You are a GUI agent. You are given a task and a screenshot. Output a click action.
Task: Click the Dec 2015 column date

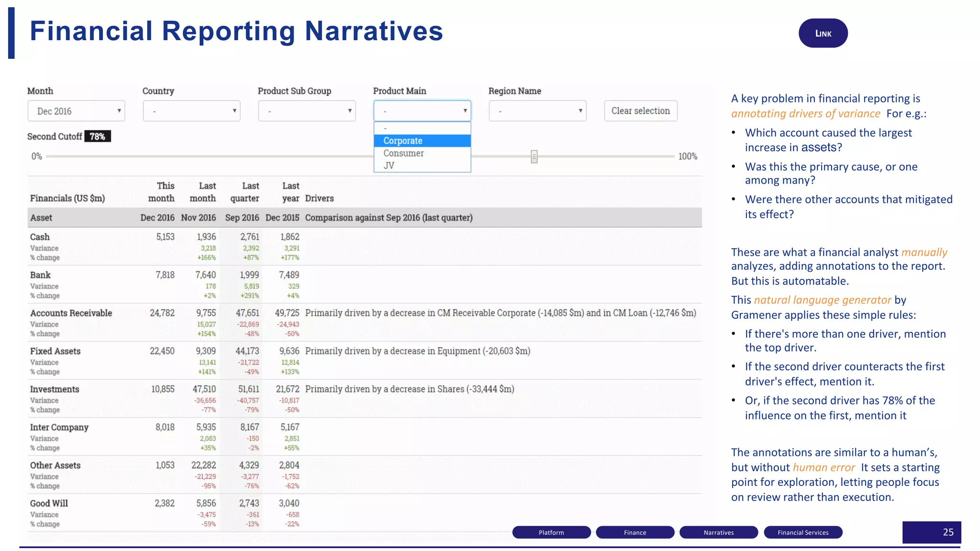click(x=282, y=218)
